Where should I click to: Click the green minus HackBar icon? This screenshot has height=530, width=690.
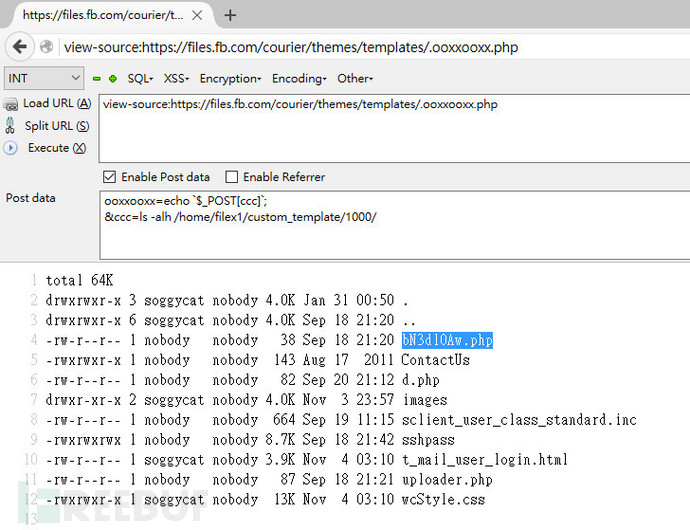(x=97, y=79)
